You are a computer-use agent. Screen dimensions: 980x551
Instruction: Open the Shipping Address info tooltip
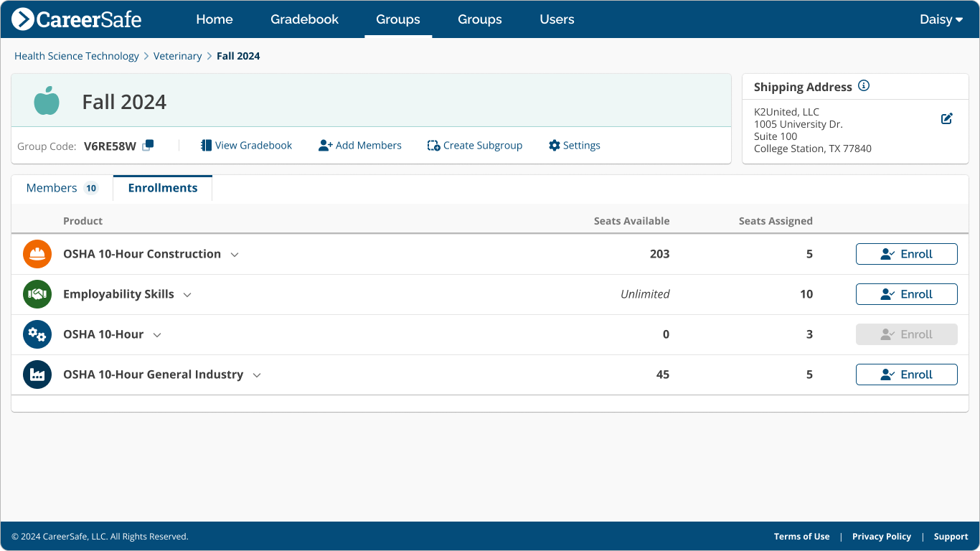[x=864, y=85]
